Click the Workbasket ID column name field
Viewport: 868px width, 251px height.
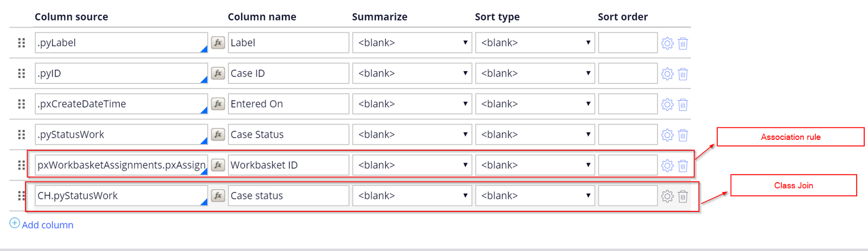[288, 165]
